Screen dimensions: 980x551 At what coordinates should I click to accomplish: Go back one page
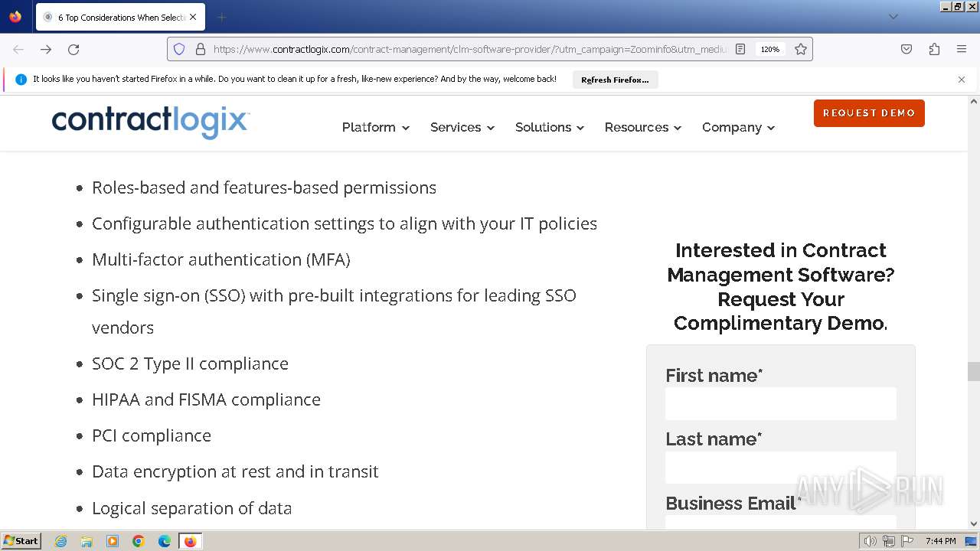click(x=18, y=49)
